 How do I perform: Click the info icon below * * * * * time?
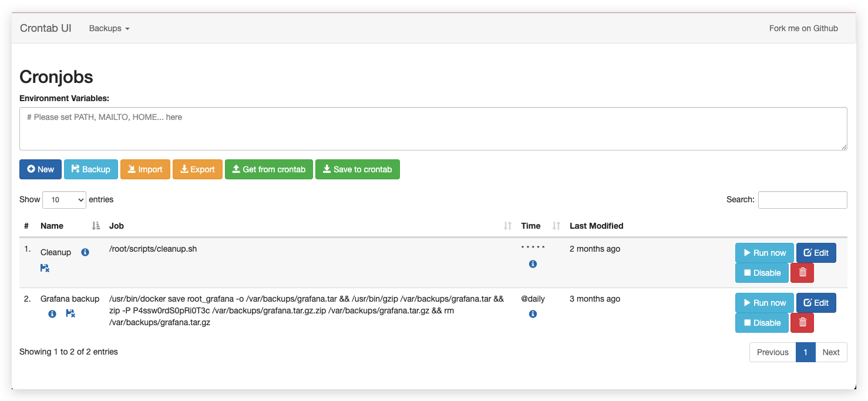533,264
